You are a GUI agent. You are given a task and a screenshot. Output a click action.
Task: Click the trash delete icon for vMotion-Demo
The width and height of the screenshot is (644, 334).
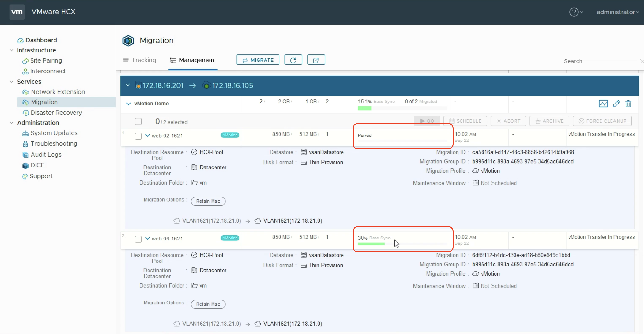[x=628, y=104]
